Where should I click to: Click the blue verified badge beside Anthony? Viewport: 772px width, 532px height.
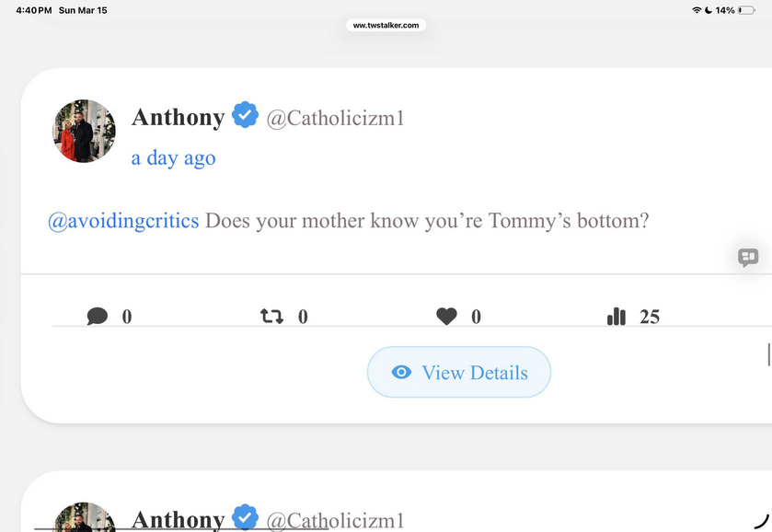coord(245,116)
